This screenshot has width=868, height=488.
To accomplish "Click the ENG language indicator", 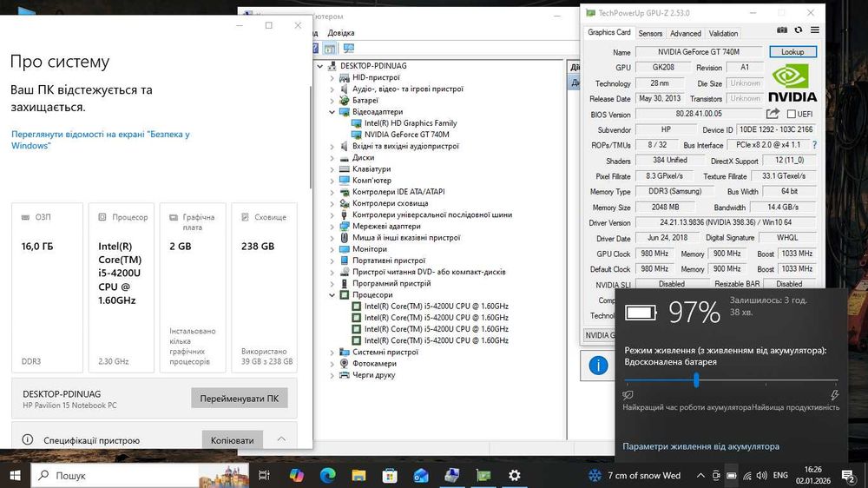I will coord(780,475).
